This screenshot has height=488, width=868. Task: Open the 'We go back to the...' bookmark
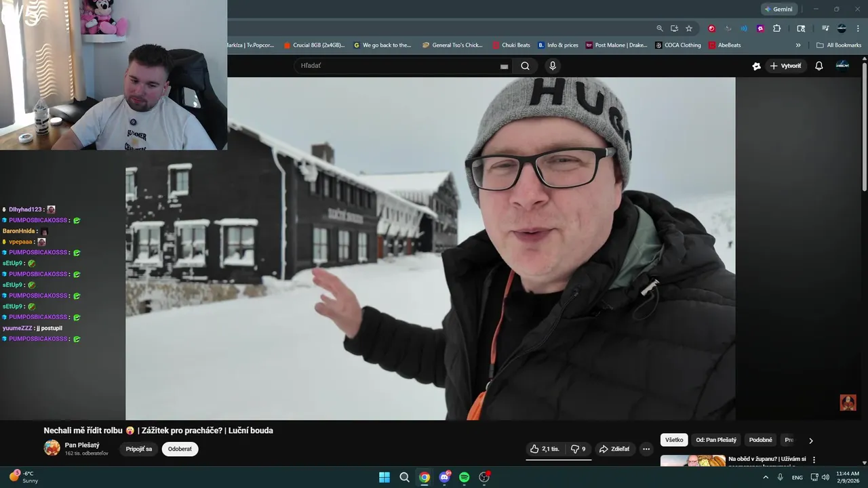click(382, 45)
